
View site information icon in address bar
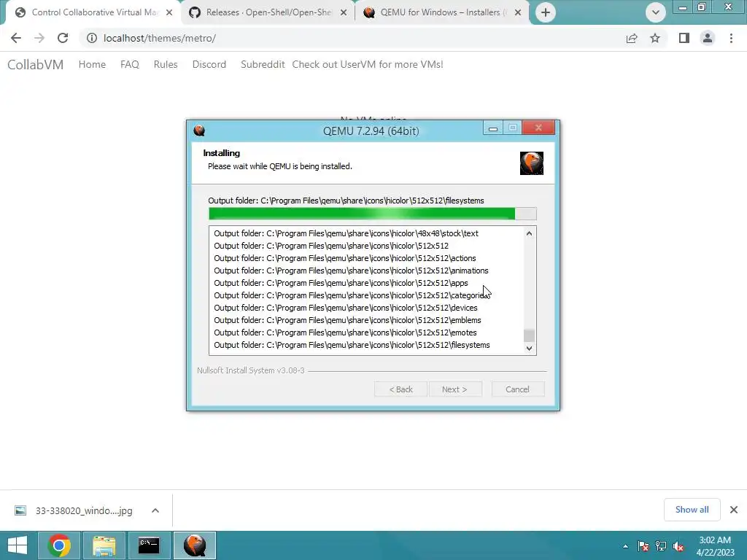point(91,38)
